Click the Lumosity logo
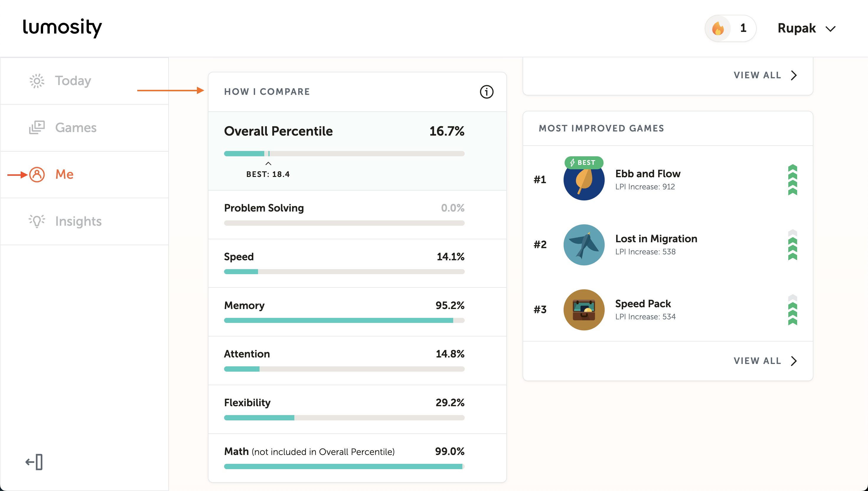The image size is (868, 491). point(62,28)
